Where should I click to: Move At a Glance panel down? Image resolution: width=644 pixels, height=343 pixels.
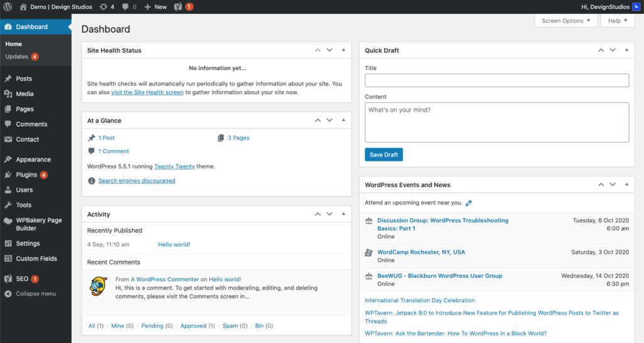[330, 120]
